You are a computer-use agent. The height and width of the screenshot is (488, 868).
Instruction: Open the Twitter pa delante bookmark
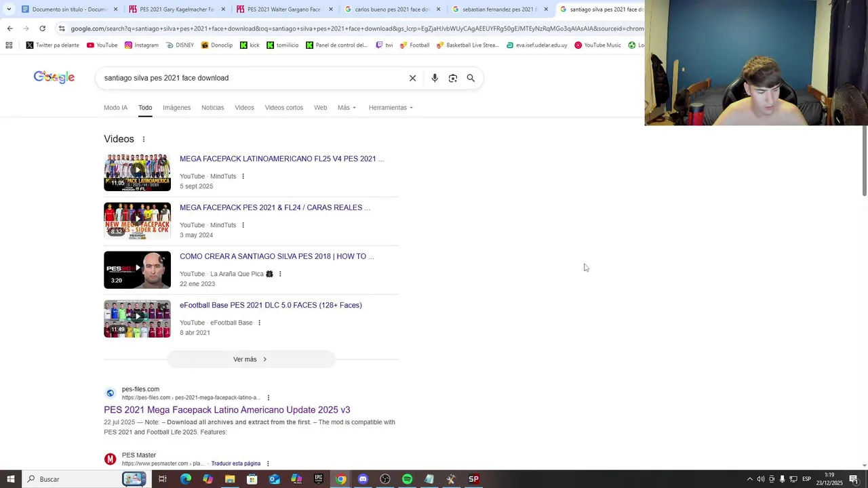pyautogui.click(x=52, y=45)
